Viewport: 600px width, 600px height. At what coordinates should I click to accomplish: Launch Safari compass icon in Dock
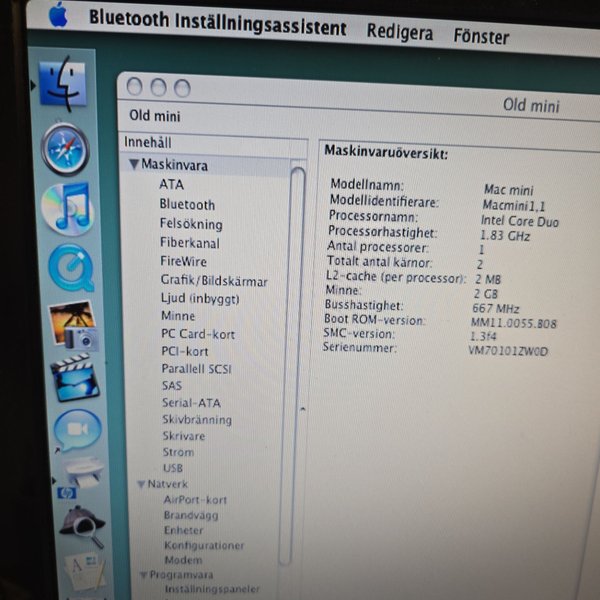point(65,150)
